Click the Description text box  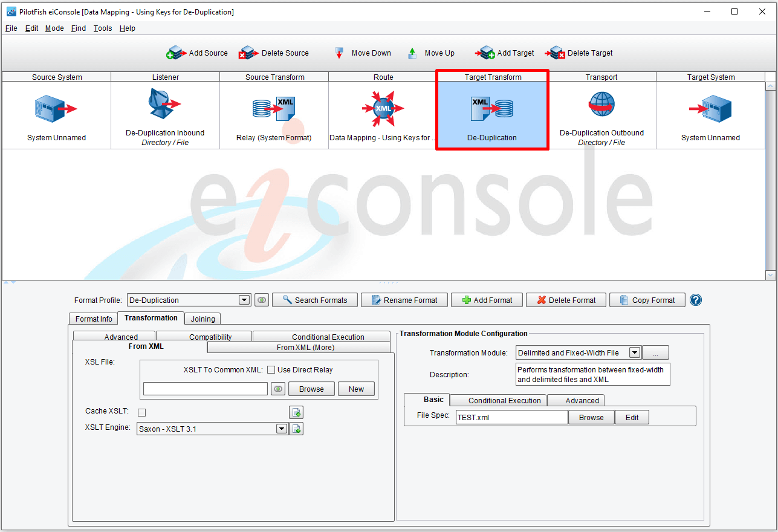point(593,374)
